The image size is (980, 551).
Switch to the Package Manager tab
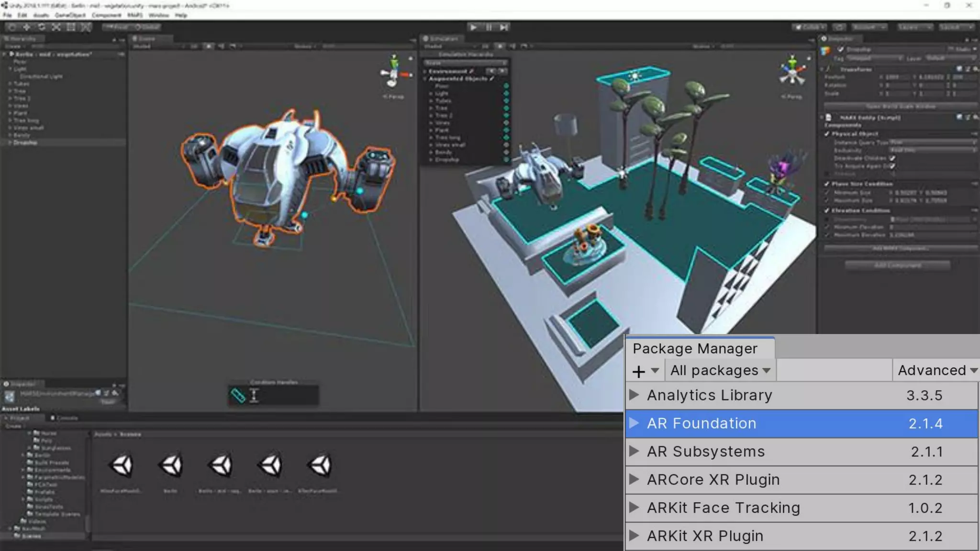pyautogui.click(x=695, y=349)
